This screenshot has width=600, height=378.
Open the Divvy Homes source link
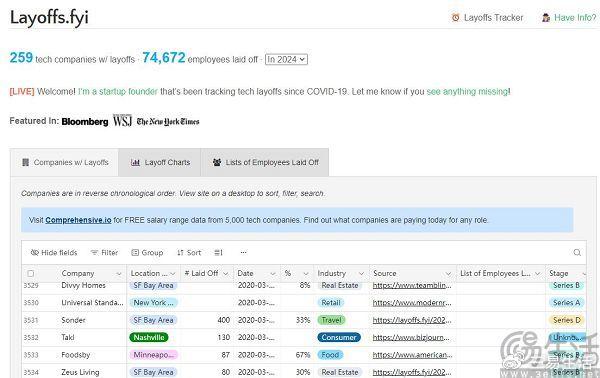click(412, 285)
